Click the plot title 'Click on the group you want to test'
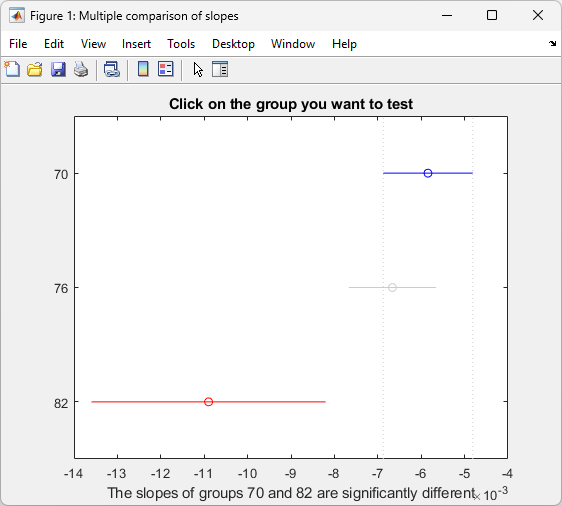Image resolution: width=562 pixels, height=506 pixels. coord(291,104)
